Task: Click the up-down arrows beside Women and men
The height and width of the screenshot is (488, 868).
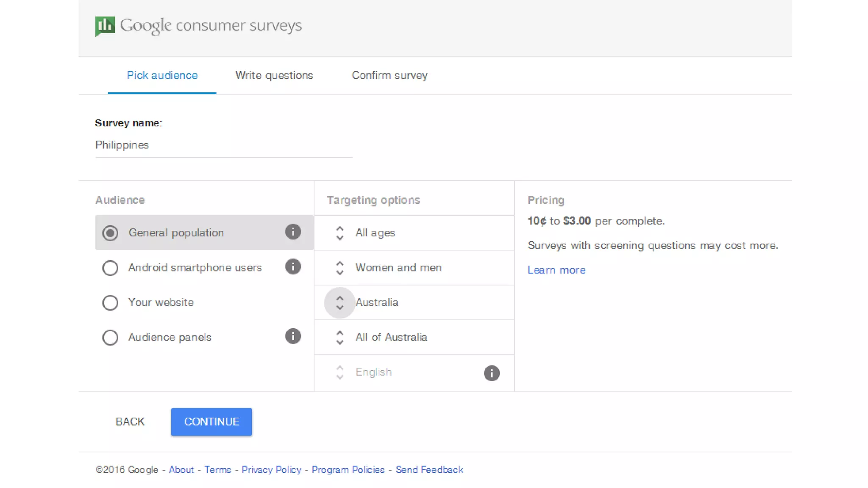Action: click(x=339, y=268)
